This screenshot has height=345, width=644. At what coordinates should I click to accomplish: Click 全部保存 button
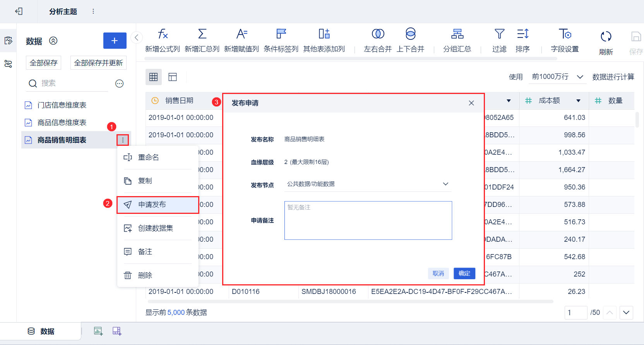[x=44, y=63]
